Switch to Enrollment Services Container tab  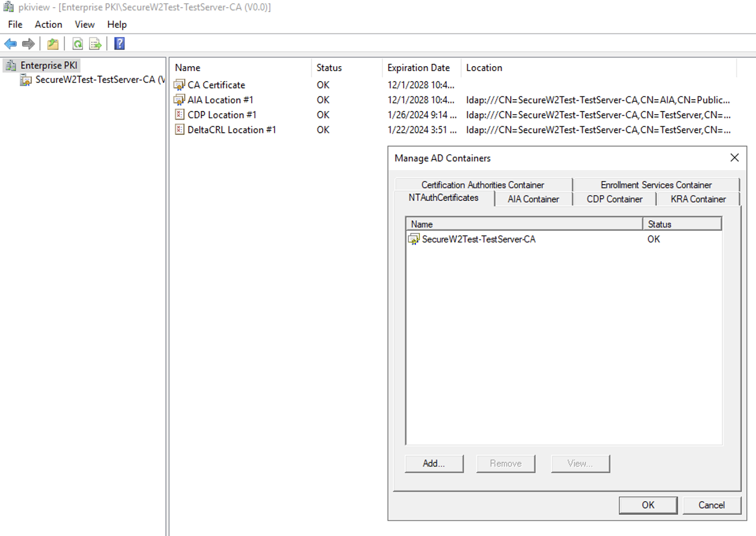click(x=656, y=185)
